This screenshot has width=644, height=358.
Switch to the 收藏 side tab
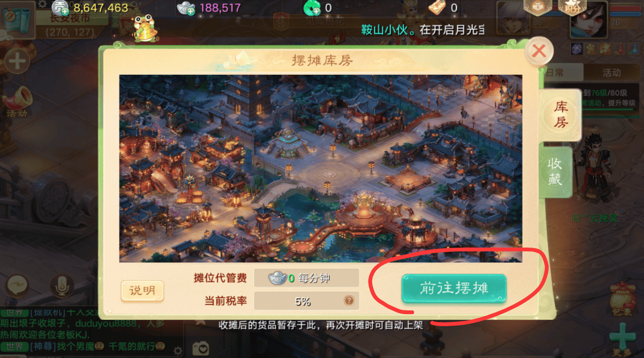point(555,171)
